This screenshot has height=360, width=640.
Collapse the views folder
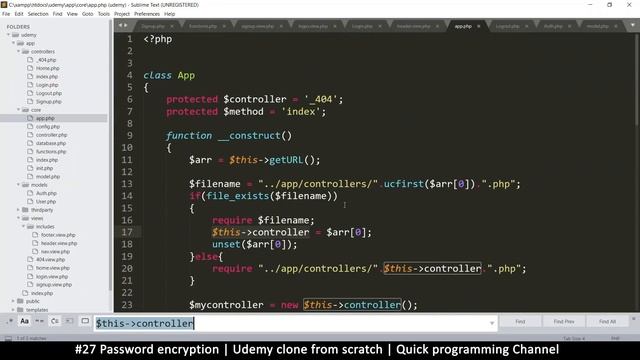18,218
